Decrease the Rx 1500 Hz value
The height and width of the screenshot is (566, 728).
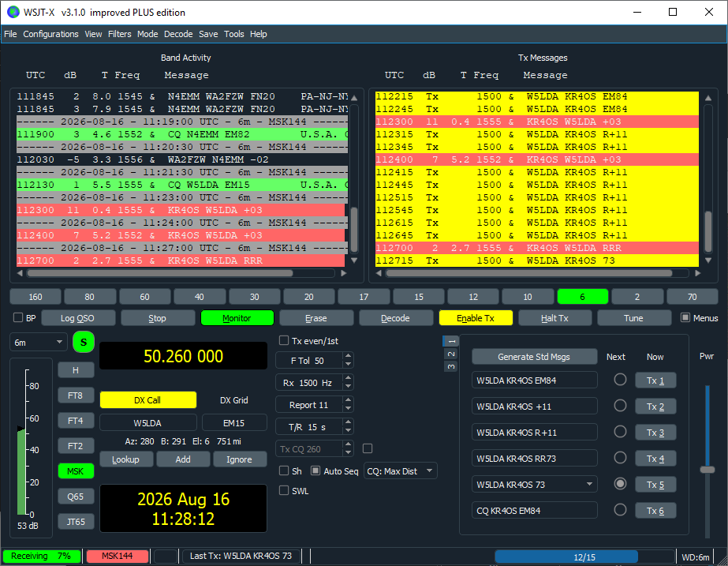point(348,387)
